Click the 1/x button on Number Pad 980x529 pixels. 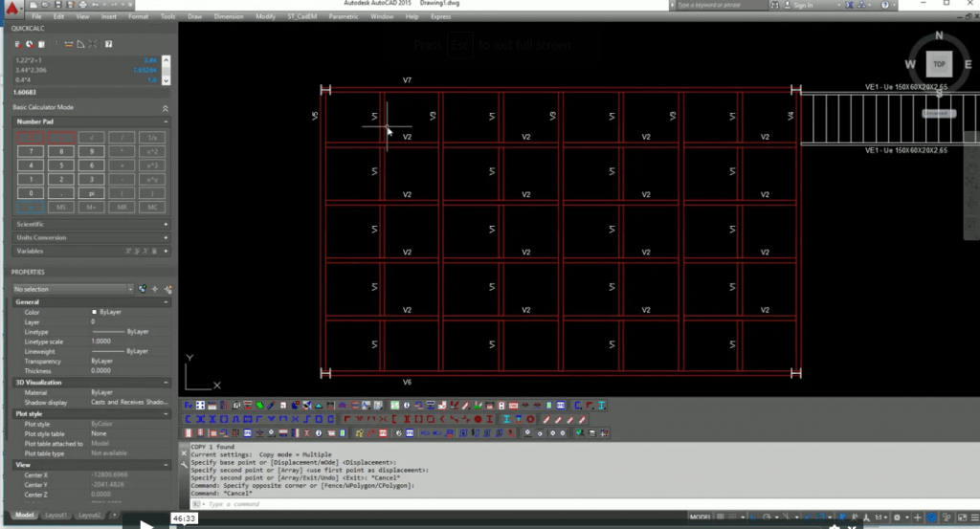[x=152, y=138]
